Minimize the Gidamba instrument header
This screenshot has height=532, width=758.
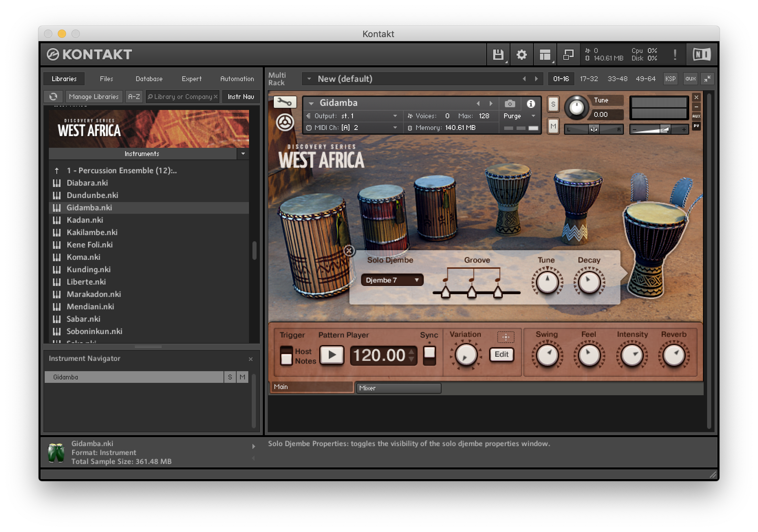coord(696,107)
